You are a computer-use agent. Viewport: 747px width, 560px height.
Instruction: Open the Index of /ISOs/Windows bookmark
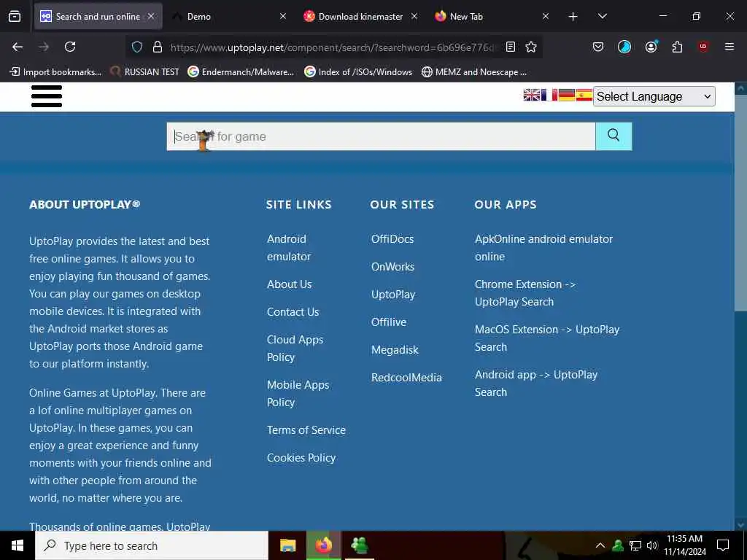click(x=358, y=72)
